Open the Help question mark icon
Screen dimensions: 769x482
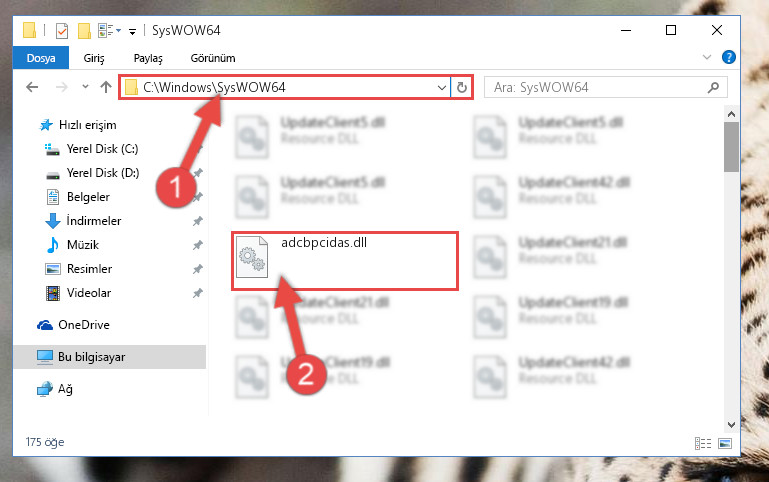729,57
